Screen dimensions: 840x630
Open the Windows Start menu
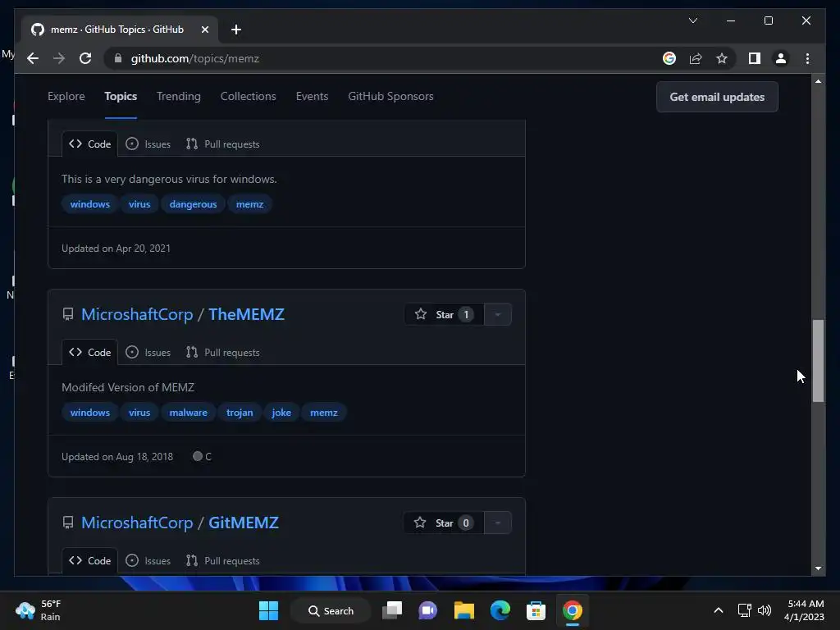[268, 610]
